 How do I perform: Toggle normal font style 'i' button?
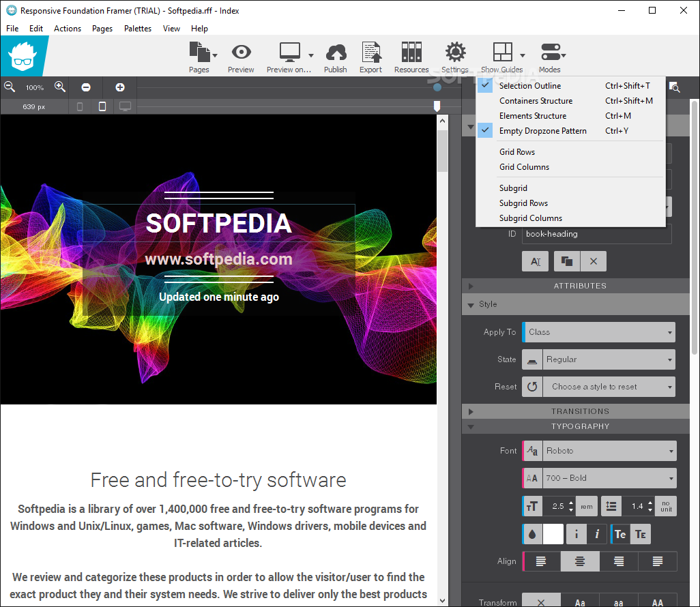[577, 534]
